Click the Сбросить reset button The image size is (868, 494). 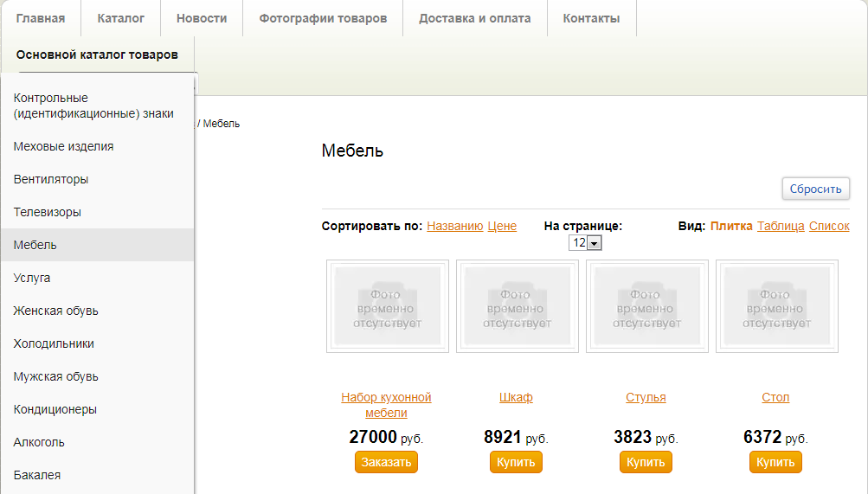pos(815,189)
